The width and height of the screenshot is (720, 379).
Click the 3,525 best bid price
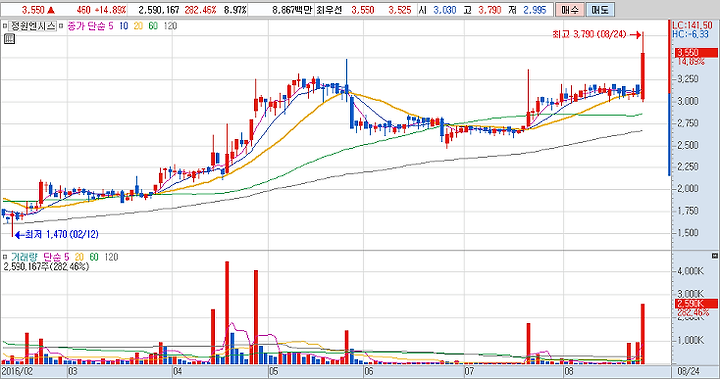coord(399,10)
